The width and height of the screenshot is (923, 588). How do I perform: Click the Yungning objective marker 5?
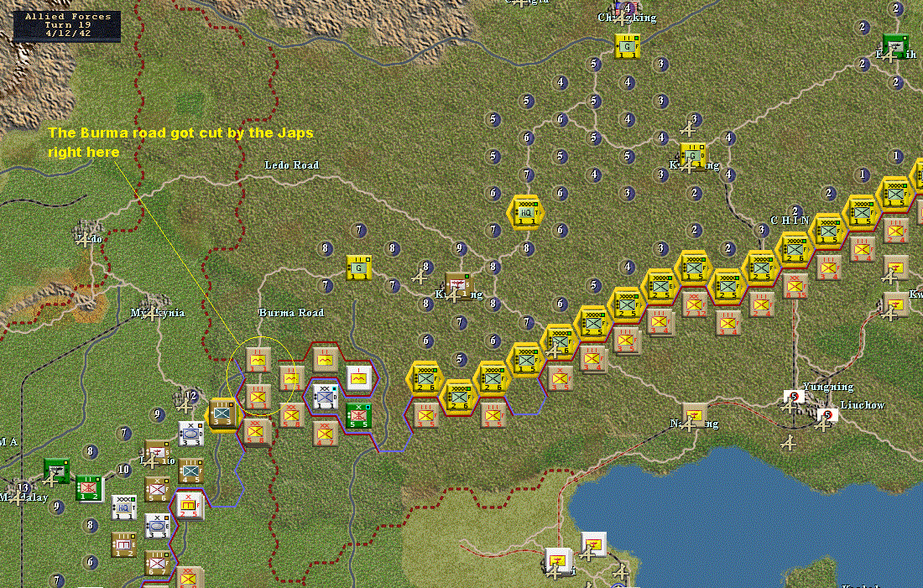(794, 397)
